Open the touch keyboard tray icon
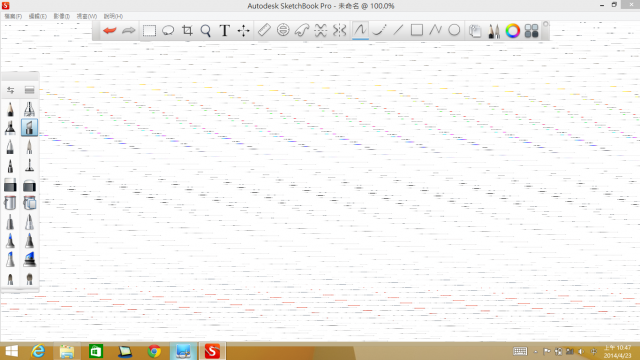Image resolution: width=640 pixels, height=360 pixels. [520, 351]
